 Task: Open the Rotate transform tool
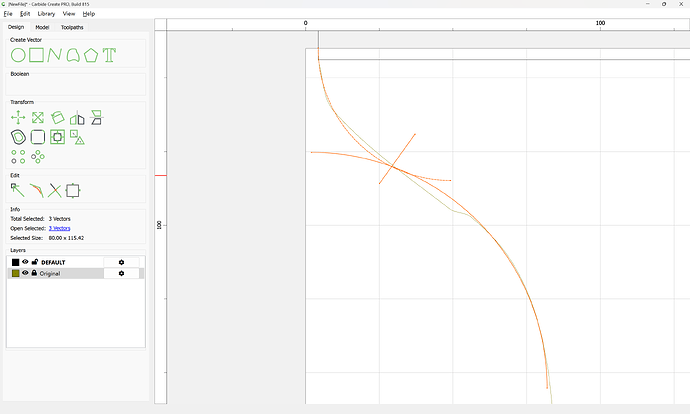[58, 118]
